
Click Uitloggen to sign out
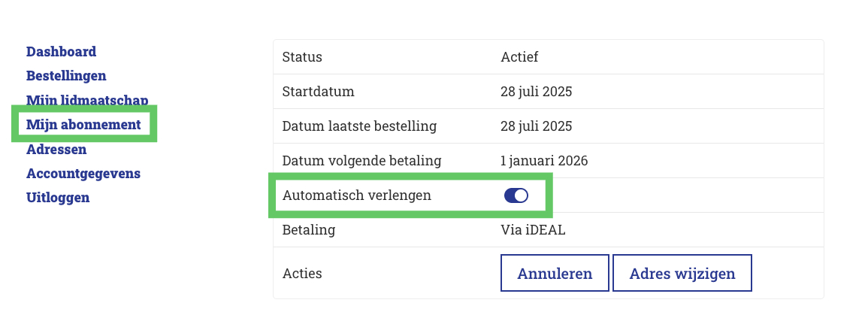(58, 198)
